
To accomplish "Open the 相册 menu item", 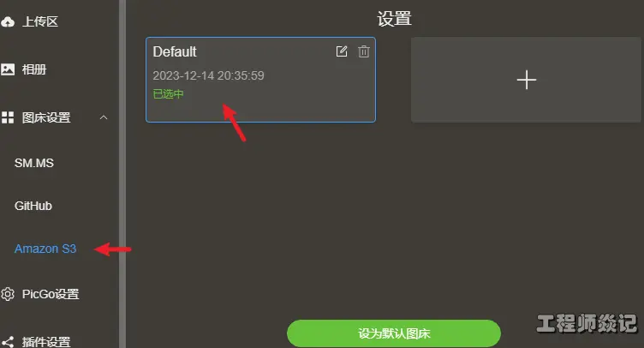I will pos(34,69).
